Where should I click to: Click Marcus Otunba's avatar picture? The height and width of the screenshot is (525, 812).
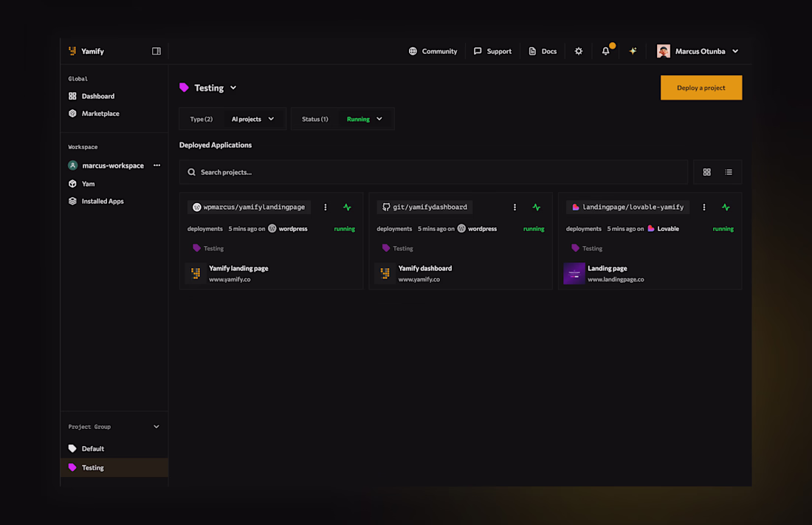pyautogui.click(x=664, y=51)
